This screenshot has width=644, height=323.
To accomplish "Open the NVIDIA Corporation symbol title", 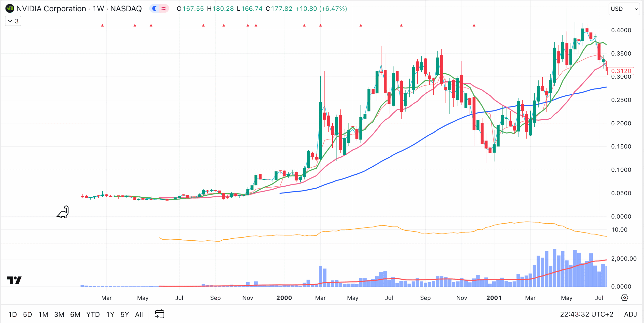I will pos(79,9).
